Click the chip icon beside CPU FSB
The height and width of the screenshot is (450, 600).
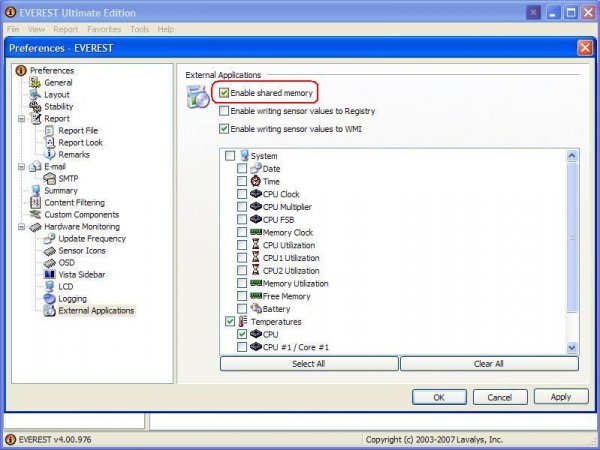(x=256, y=219)
